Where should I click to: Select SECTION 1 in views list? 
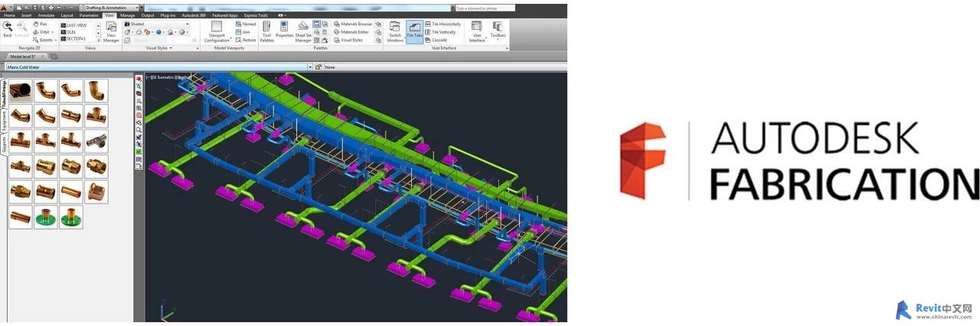click(74, 38)
